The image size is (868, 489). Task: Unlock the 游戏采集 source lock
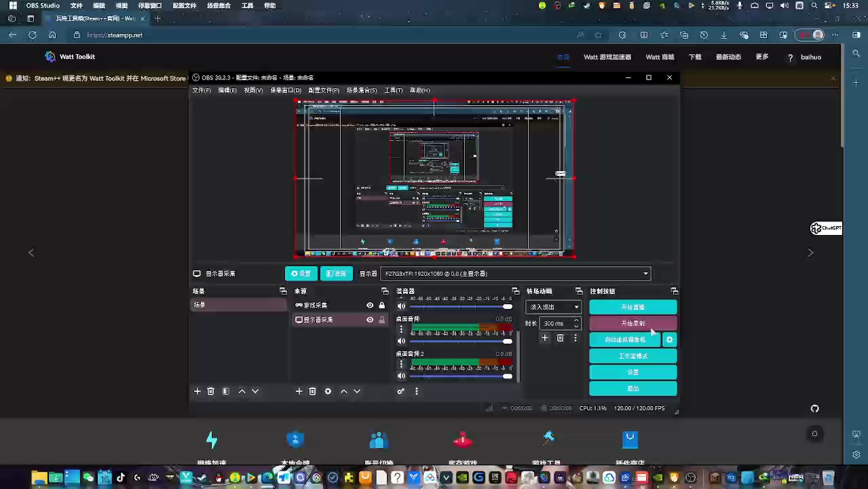click(x=381, y=304)
